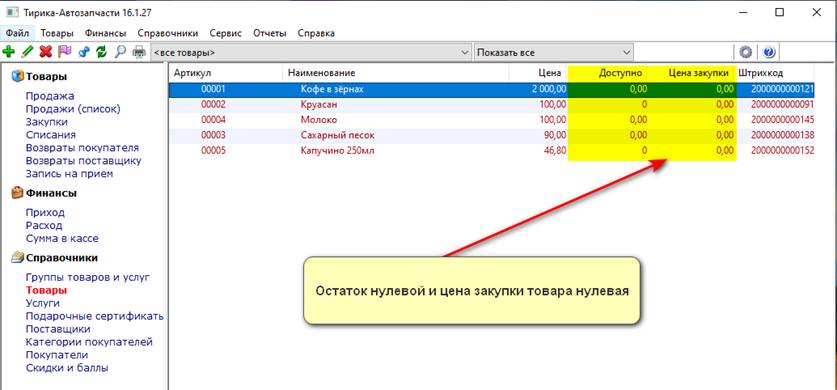Click the green refresh arrows icon
This screenshot has width=837, height=390.
pyautogui.click(x=101, y=52)
